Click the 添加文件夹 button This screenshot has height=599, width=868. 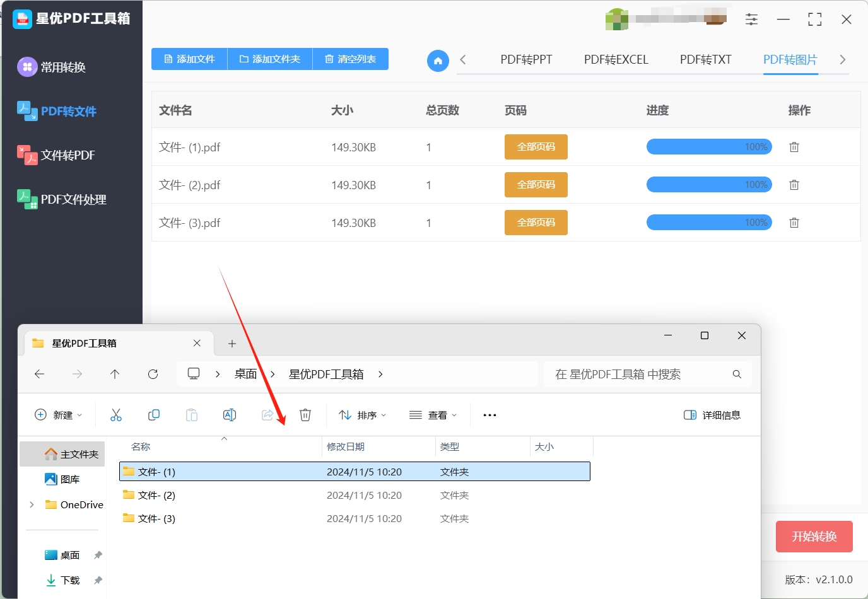(270, 59)
